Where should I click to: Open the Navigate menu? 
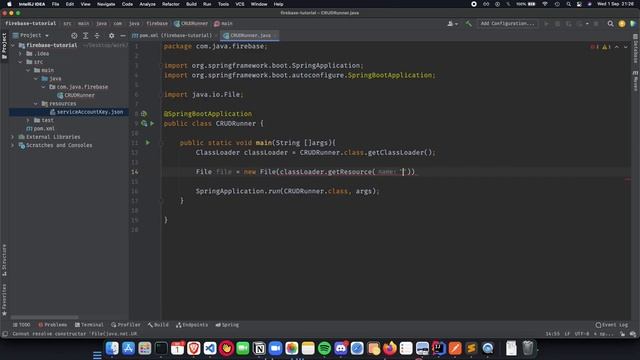pyautogui.click(x=106, y=4)
